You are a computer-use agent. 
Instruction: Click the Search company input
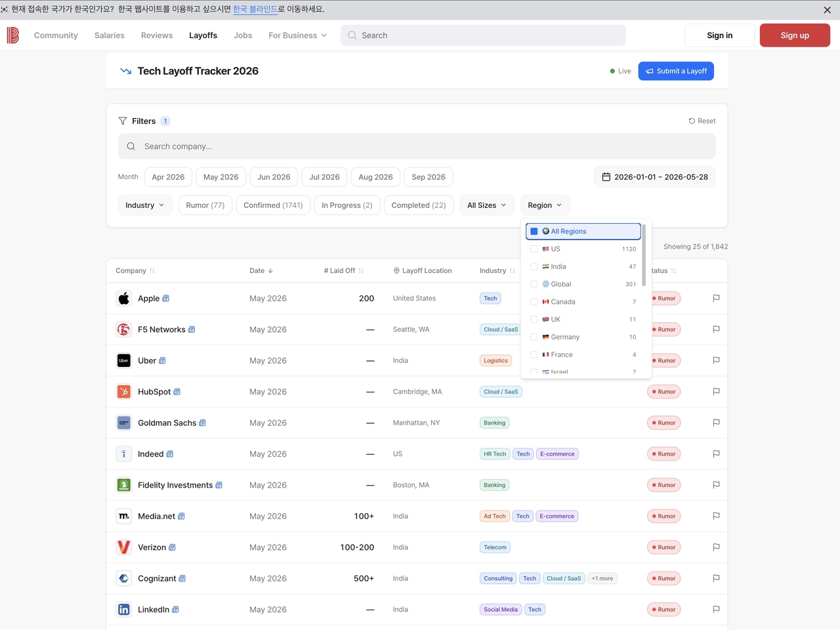[417, 146]
